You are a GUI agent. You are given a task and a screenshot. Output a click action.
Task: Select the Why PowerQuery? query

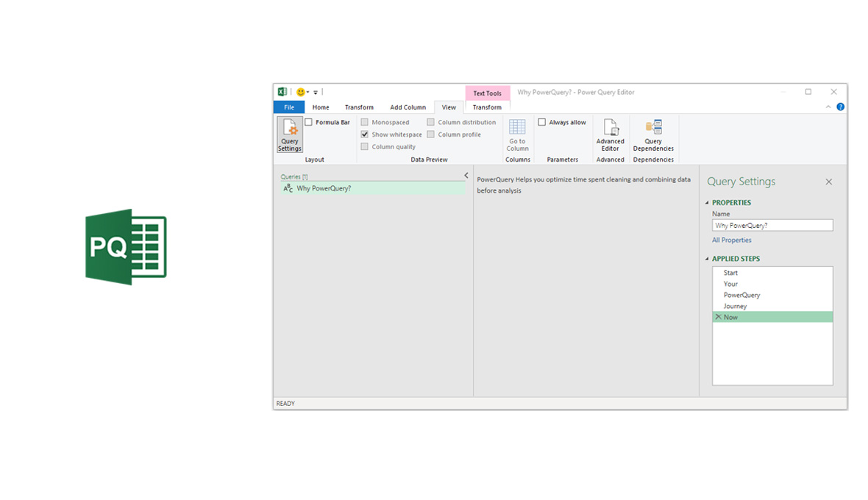coord(324,188)
